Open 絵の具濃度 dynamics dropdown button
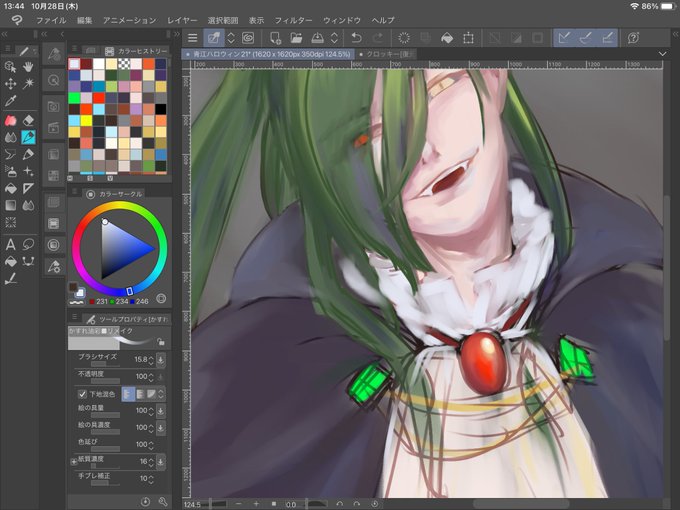Viewport: 680px width, 510px height. coord(160,428)
